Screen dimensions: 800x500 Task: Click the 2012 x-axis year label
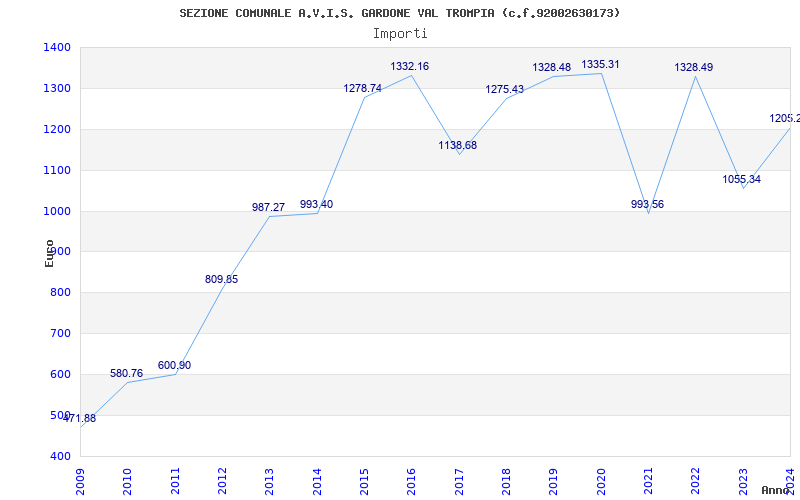222,482
